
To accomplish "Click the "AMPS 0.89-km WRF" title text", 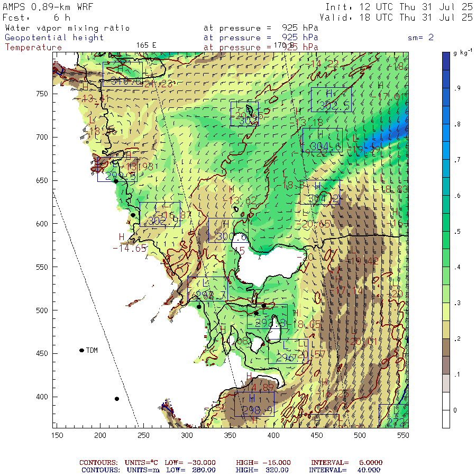I will click(x=48, y=7).
